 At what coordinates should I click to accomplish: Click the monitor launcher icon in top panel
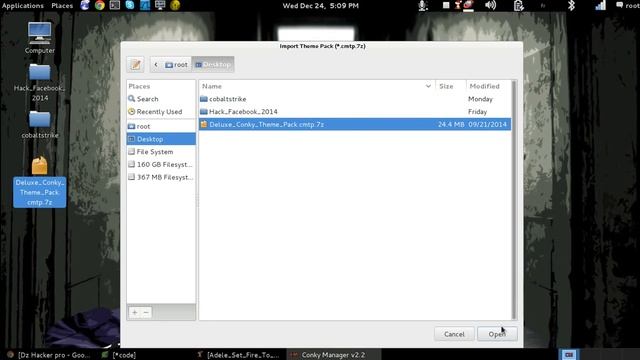[x=160, y=5]
